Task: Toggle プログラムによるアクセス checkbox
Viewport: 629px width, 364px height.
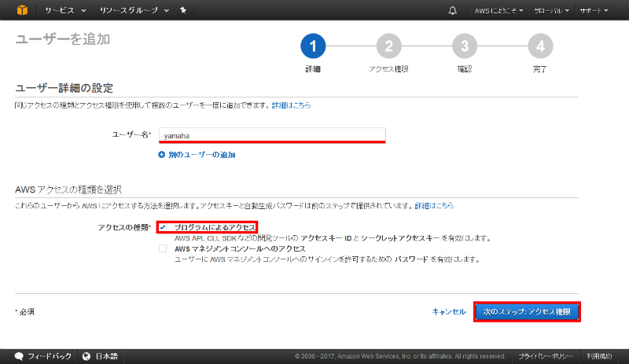Action: click(x=163, y=227)
